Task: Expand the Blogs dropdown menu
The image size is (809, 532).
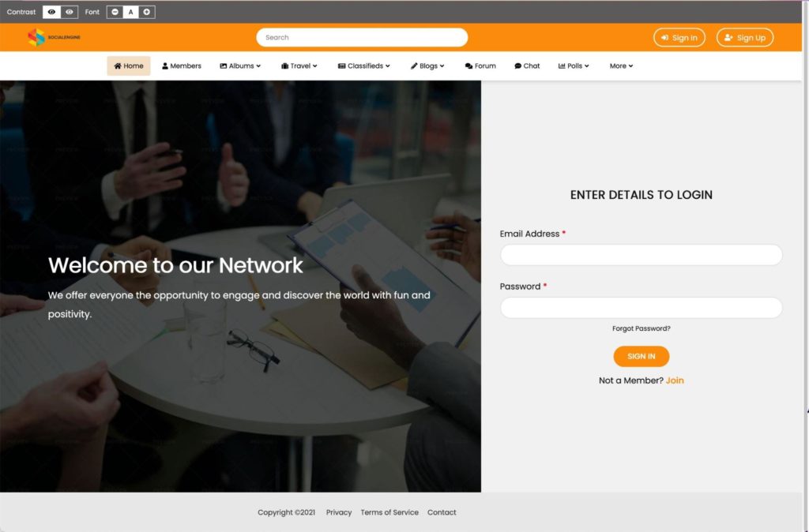Action: click(427, 66)
